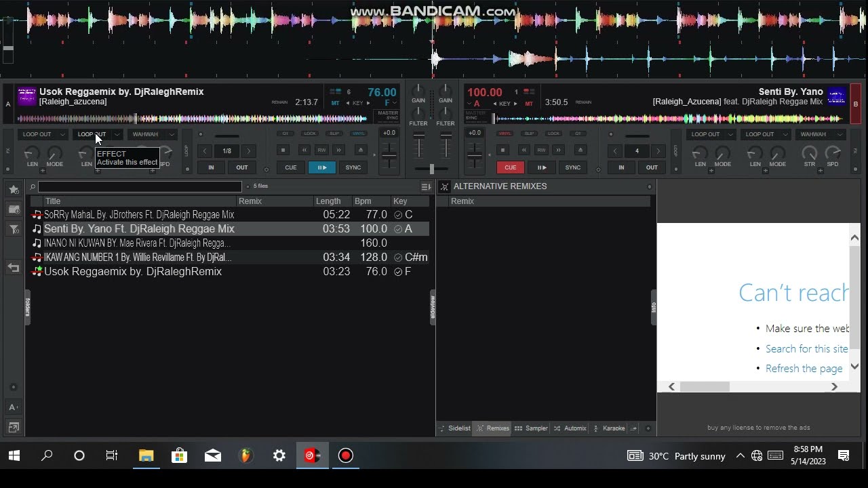Click the browser search input field
868x488 pixels.
pyautogui.click(x=140, y=186)
